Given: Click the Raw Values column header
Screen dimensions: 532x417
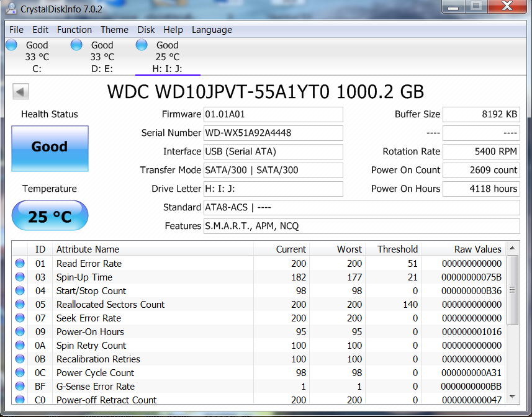Looking at the screenshot, I should pos(463,249).
